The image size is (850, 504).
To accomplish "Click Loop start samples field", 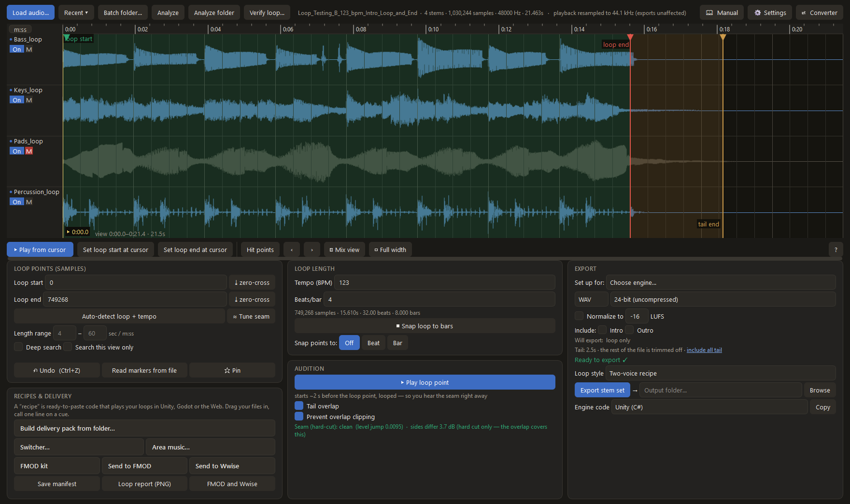I will 136,282.
